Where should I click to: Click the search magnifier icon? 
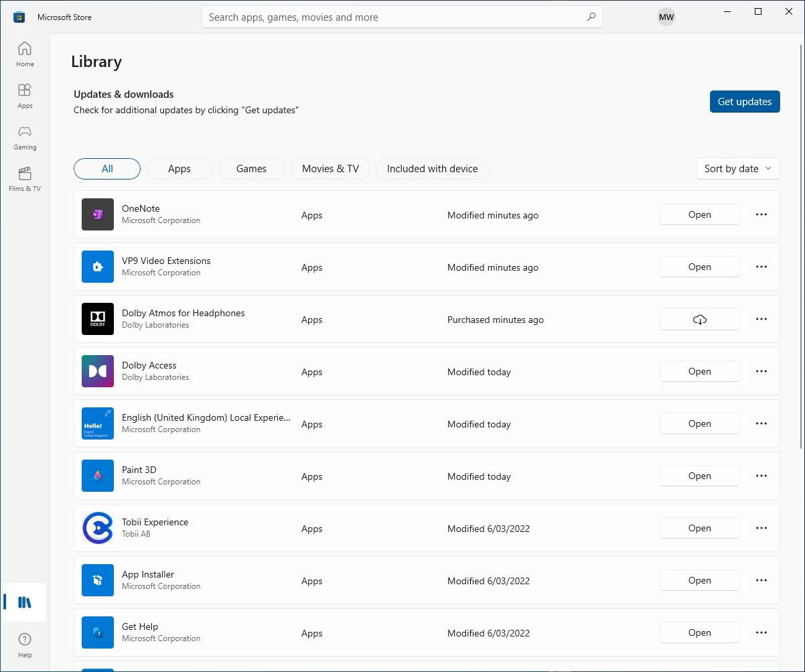point(591,17)
